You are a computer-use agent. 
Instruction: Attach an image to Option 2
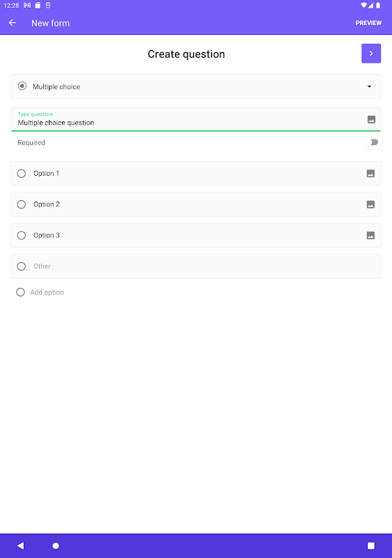tap(370, 204)
